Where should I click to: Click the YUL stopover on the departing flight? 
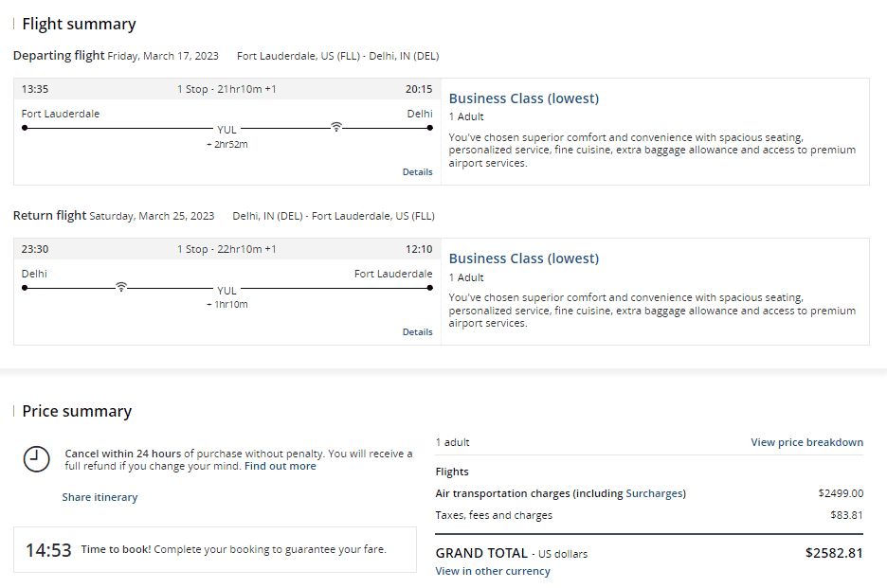(x=226, y=131)
